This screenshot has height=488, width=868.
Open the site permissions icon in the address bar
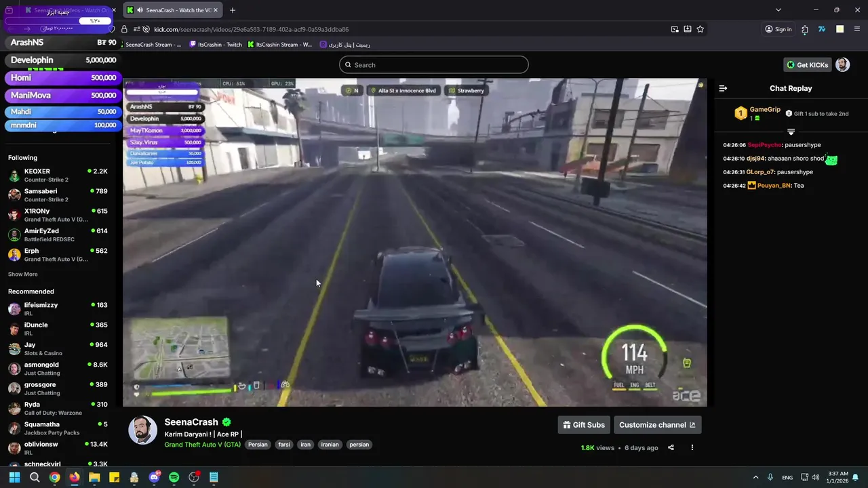[x=137, y=29]
